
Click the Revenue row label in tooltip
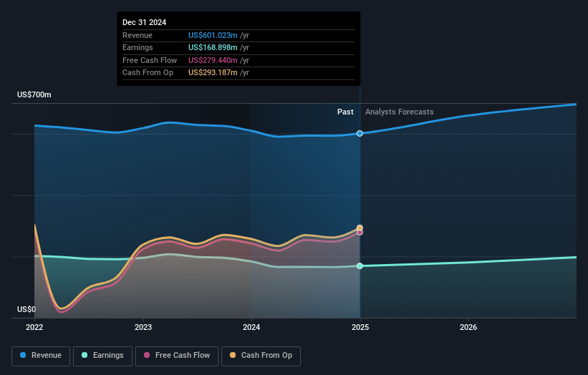(138, 35)
